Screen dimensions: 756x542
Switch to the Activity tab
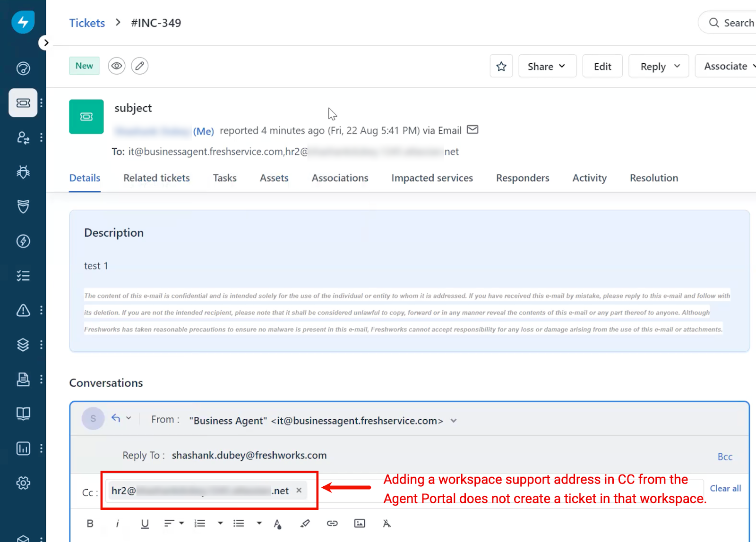tap(589, 178)
